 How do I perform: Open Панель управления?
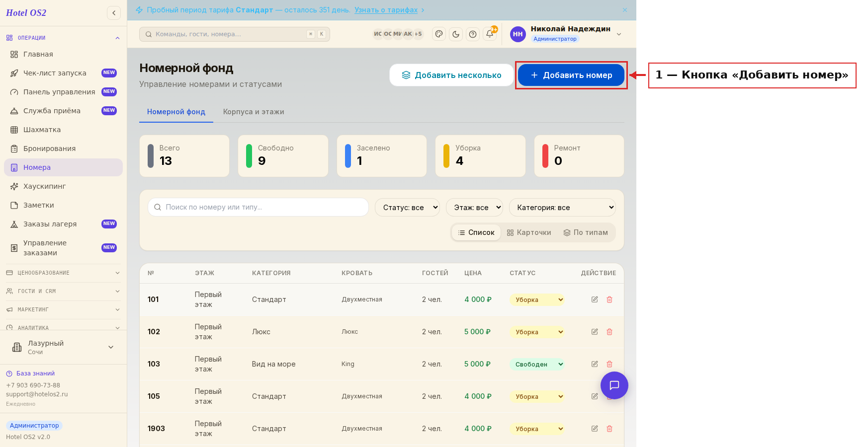click(63, 92)
